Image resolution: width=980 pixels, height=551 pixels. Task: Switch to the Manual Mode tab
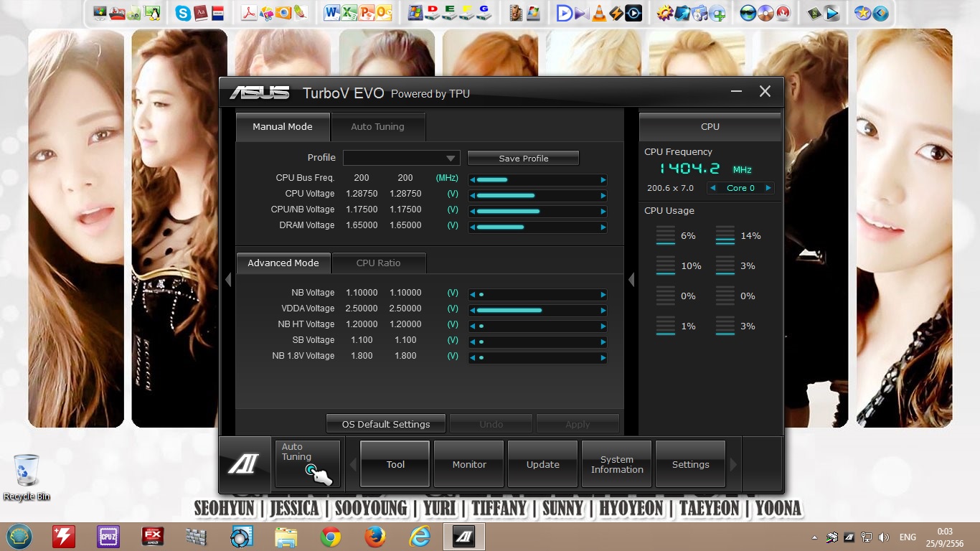point(283,126)
